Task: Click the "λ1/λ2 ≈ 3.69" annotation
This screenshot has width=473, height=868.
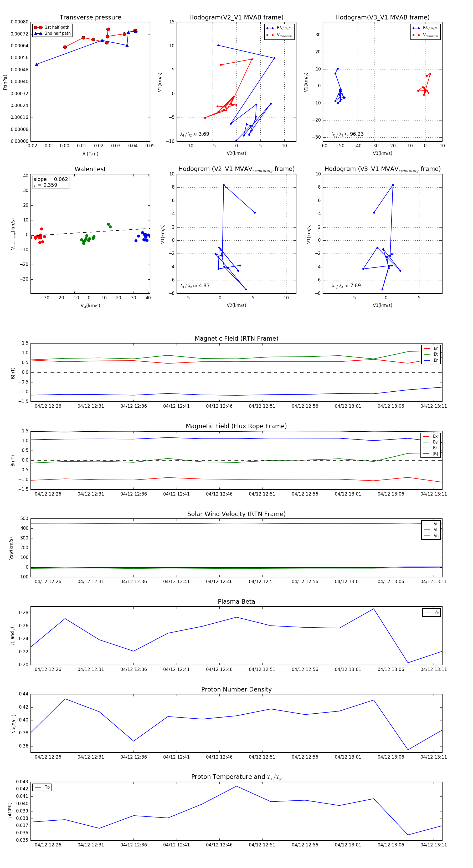Action: coord(194,134)
